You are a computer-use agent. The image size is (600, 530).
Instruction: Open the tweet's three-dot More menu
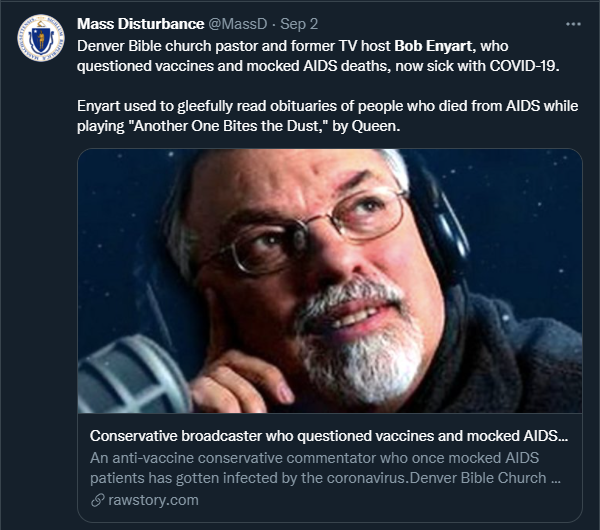pyautogui.click(x=572, y=23)
